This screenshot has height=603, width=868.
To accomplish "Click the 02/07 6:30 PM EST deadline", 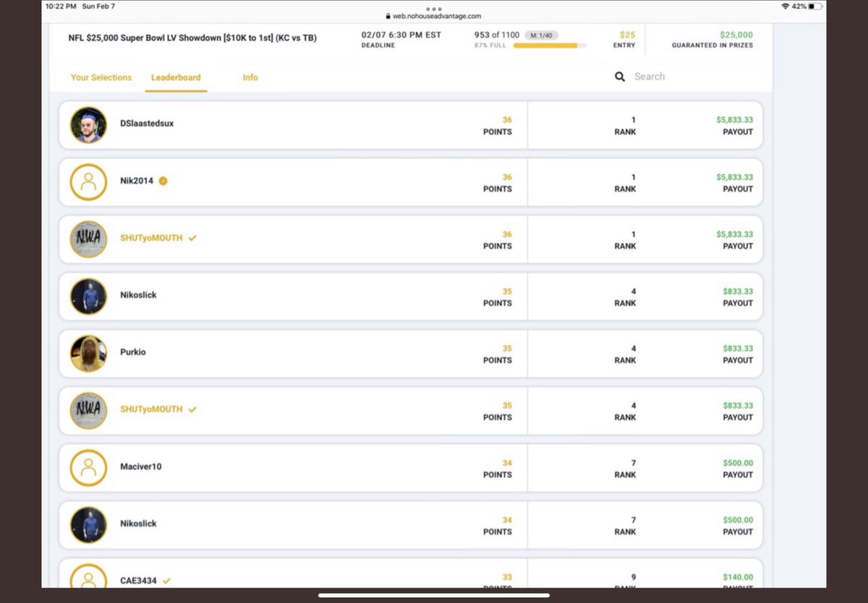I will [x=401, y=35].
